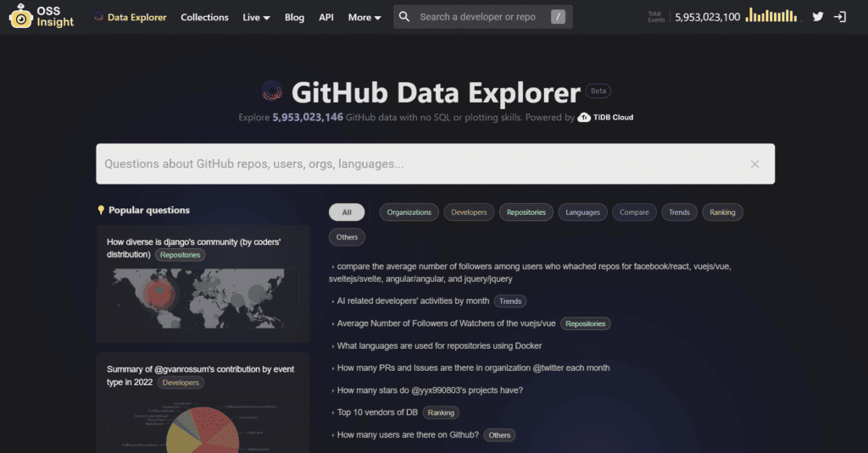868x453 pixels.
Task: Clear the question box with X icon
Action: [x=754, y=163]
